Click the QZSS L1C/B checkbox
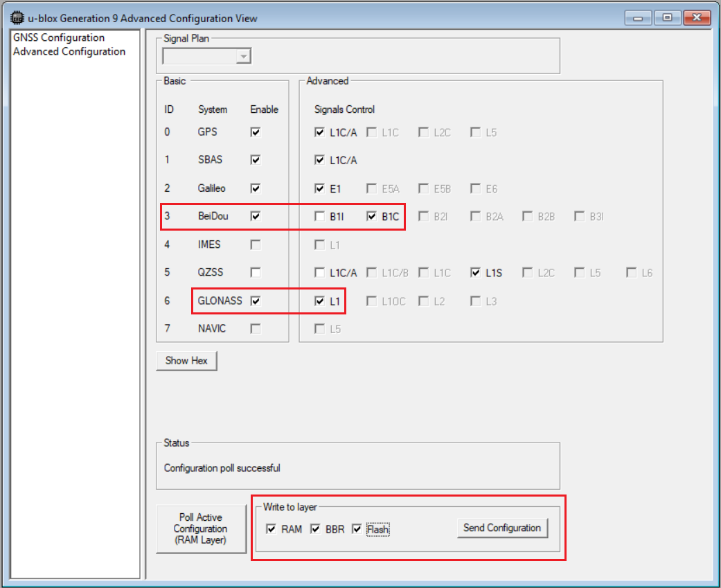This screenshot has height=588, width=721. click(x=371, y=273)
